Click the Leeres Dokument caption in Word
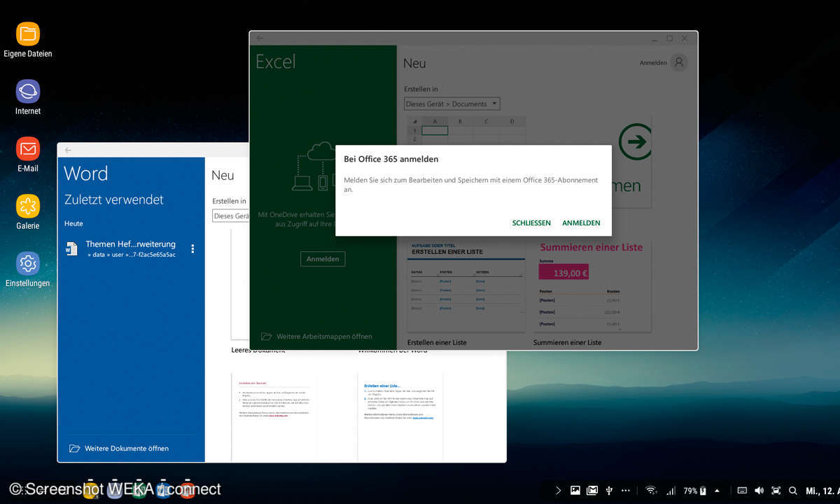This screenshot has height=504, width=840. (258, 349)
